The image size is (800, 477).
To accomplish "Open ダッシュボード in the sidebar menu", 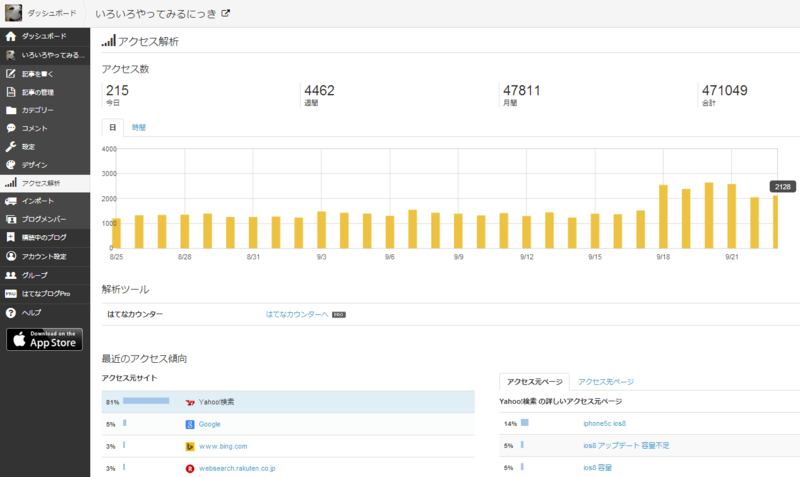I will coord(45,36).
